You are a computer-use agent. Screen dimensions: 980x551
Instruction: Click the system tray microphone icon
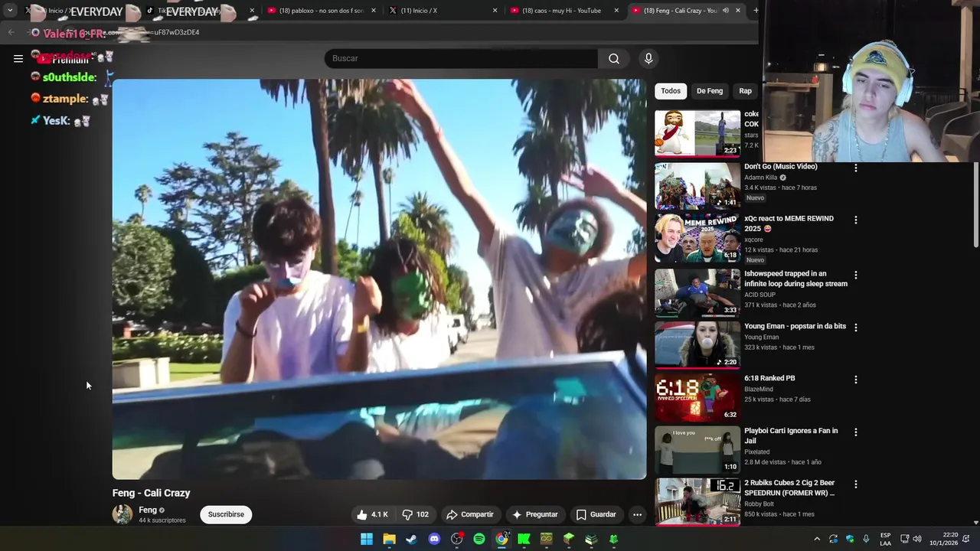[866, 539]
